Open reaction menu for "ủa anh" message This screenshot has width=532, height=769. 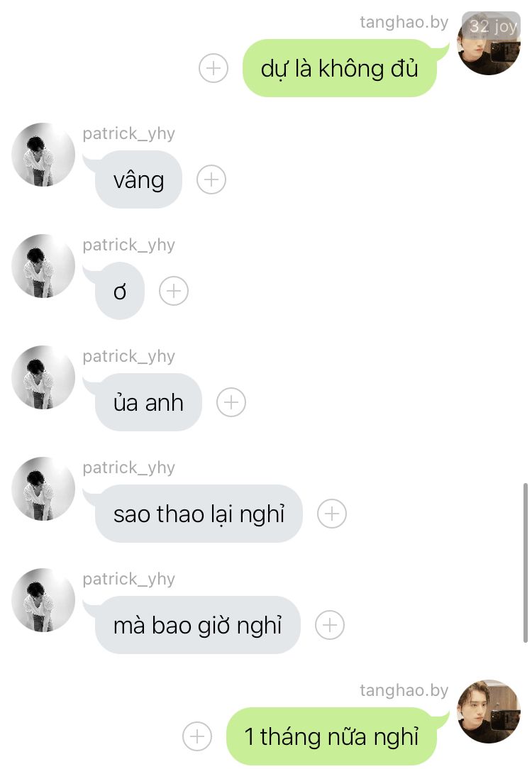[231, 402]
